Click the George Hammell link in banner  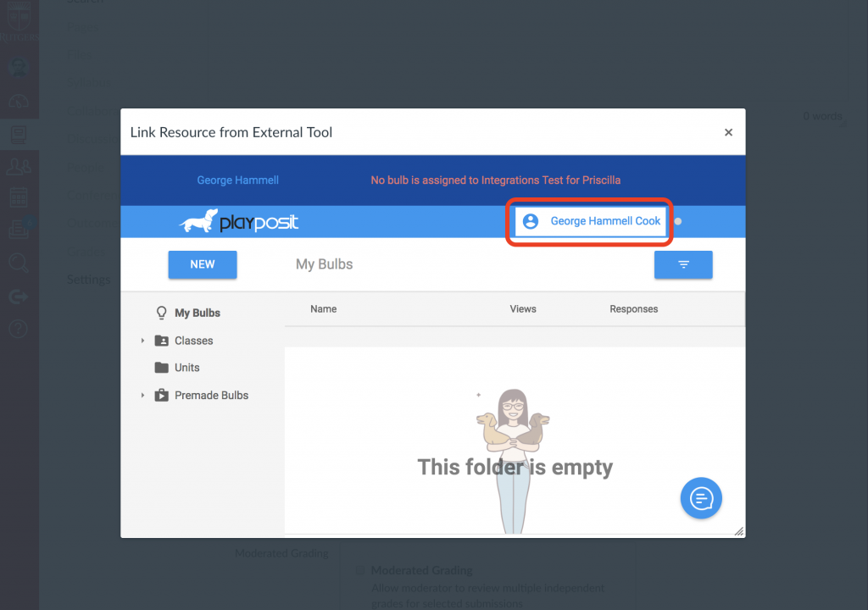click(x=237, y=180)
